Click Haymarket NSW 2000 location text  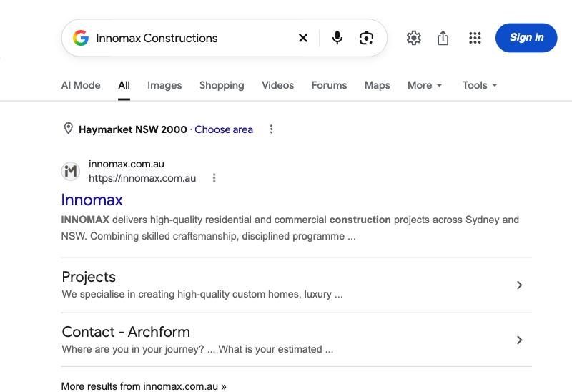coord(133,129)
